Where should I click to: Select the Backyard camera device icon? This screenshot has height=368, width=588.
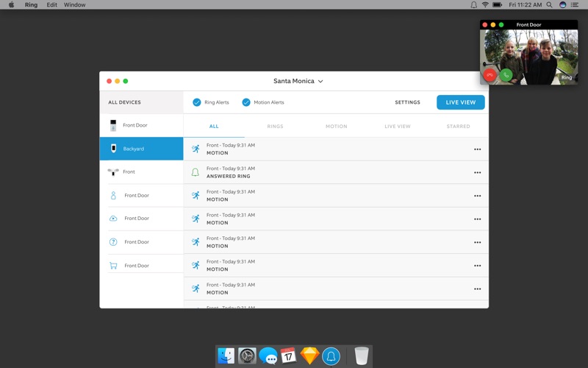point(113,149)
